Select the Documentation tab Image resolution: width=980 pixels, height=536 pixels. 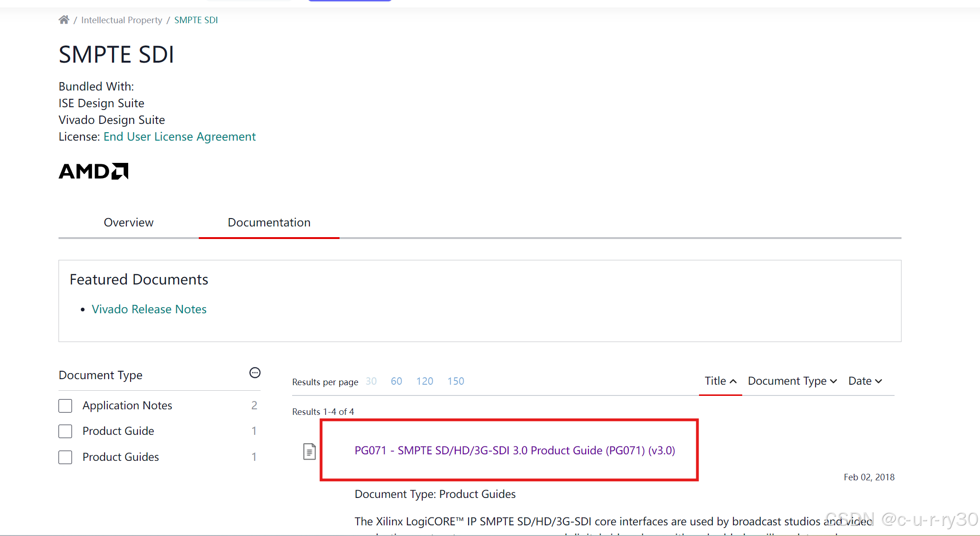coord(269,223)
